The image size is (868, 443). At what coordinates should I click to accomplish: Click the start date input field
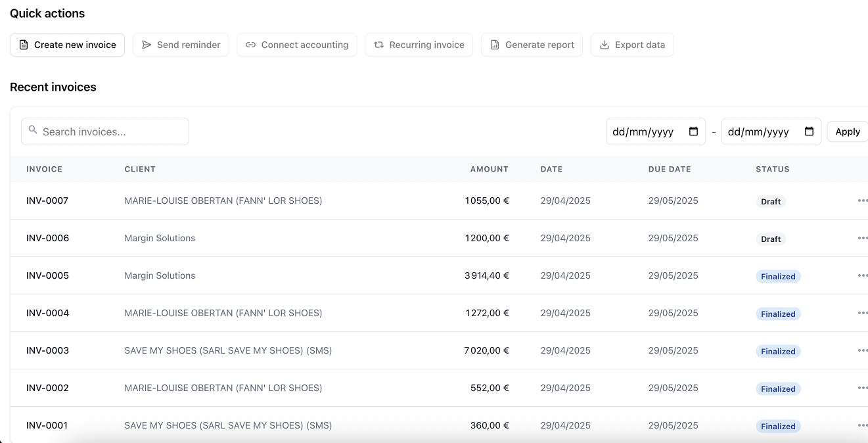pyautogui.click(x=656, y=131)
